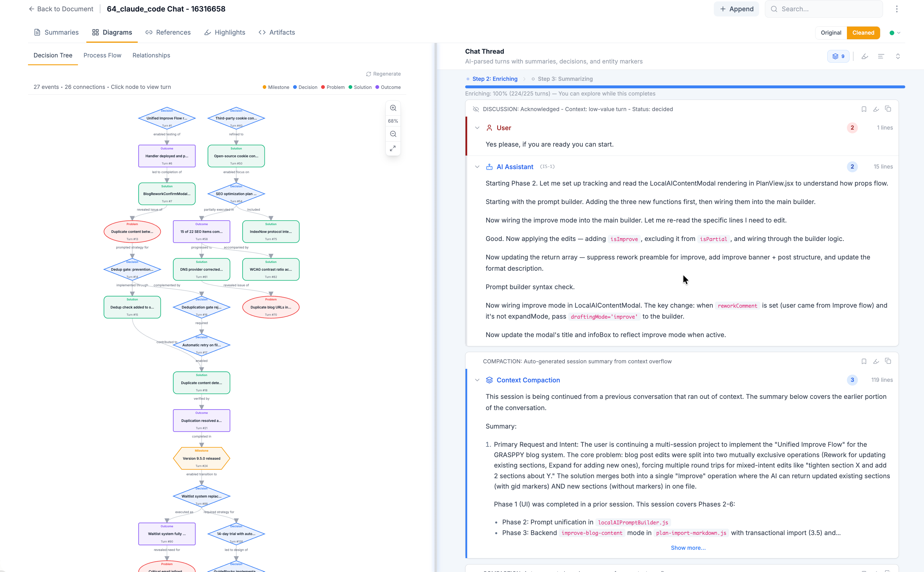This screenshot has height=572, width=924.
Task: Go Back to Document
Action: [x=61, y=9]
